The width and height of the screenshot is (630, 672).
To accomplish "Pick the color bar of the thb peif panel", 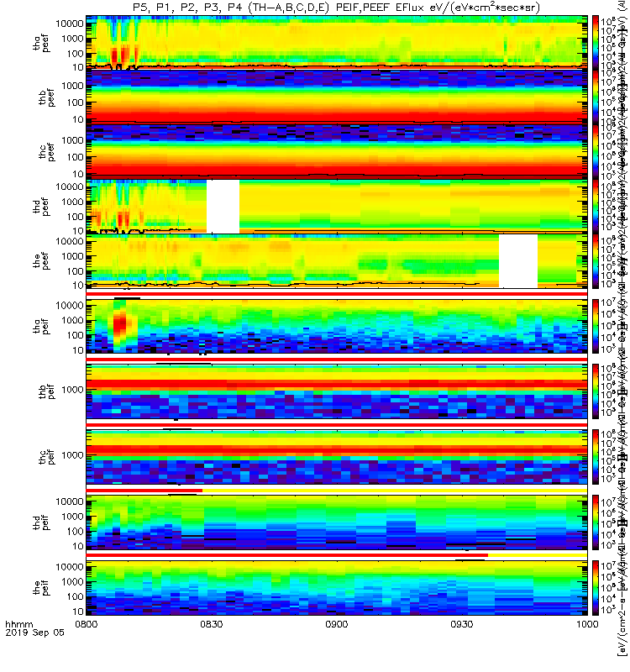I will (x=596, y=391).
